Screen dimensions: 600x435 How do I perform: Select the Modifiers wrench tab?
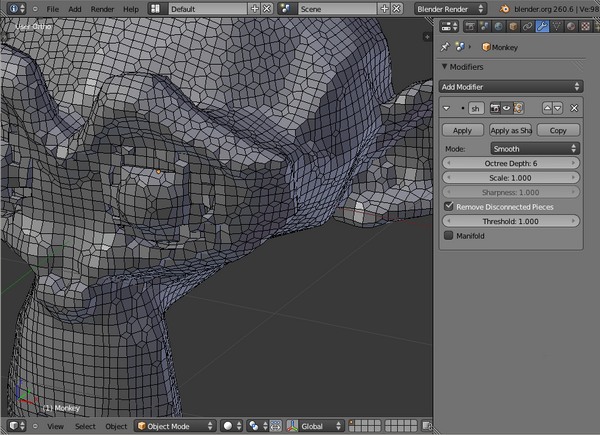[x=542, y=26]
